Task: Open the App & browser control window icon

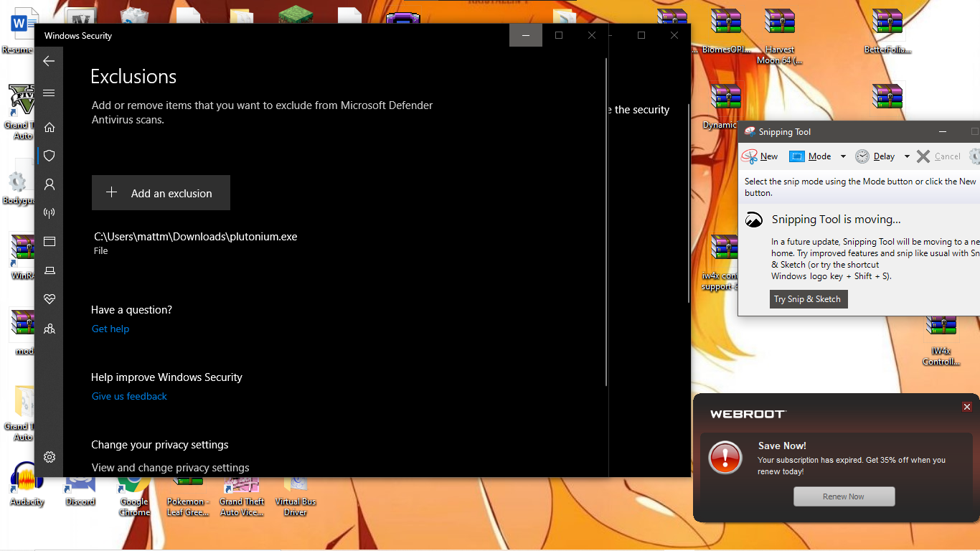Action: point(50,242)
